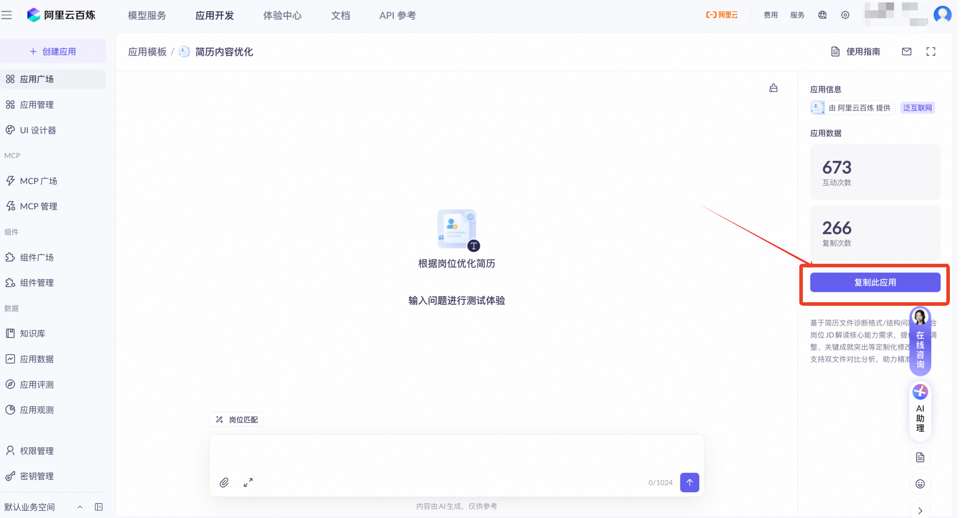Expand the chat input box
The image size is (980, 518).
(x=248, y=482)
